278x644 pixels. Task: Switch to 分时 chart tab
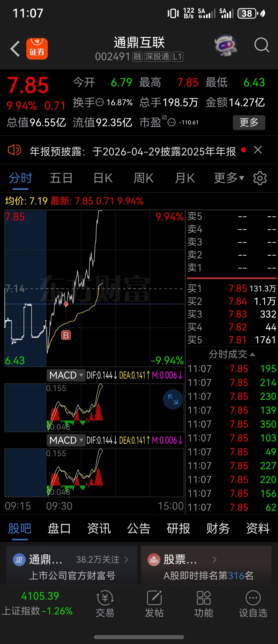point(20,178)
